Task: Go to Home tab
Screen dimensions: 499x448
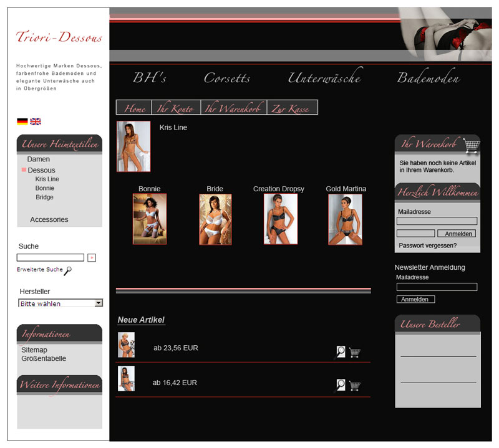Action: (x=134, y=107)
